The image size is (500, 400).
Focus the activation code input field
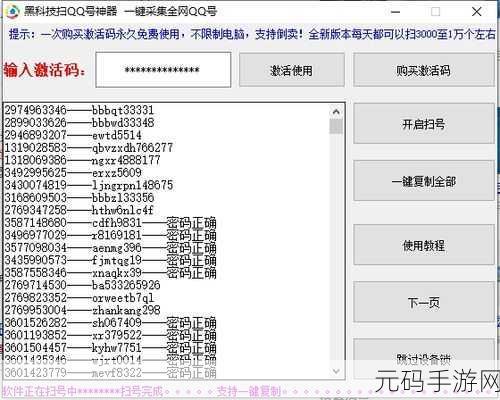point(163,70)
